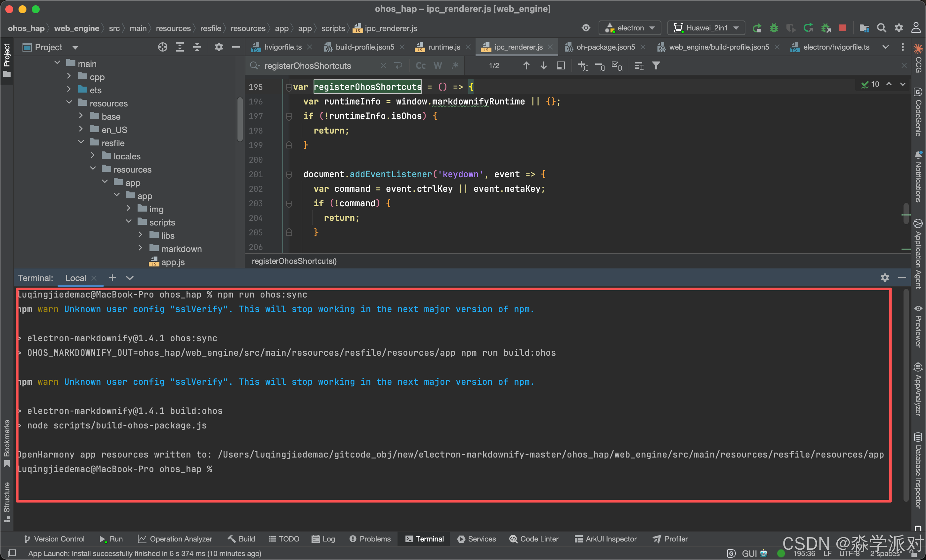Viewport: 926px width, 560px height.
Task: Hide the Terminal panel minus icon
Action: coord(902,278)
